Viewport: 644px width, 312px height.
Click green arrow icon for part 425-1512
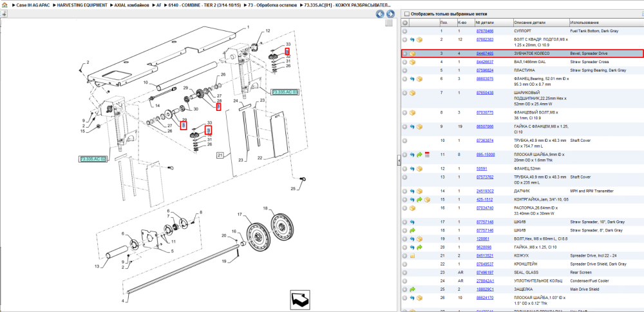click(x=419, y=200)
